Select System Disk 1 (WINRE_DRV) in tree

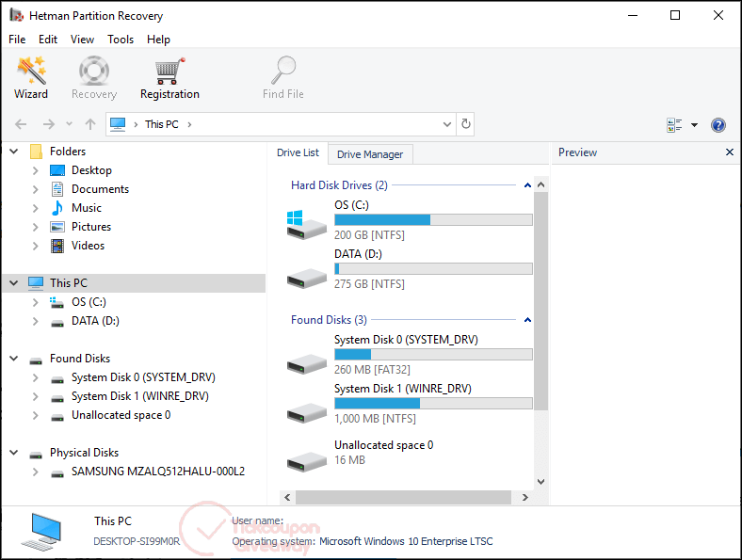tap(139, 396)
